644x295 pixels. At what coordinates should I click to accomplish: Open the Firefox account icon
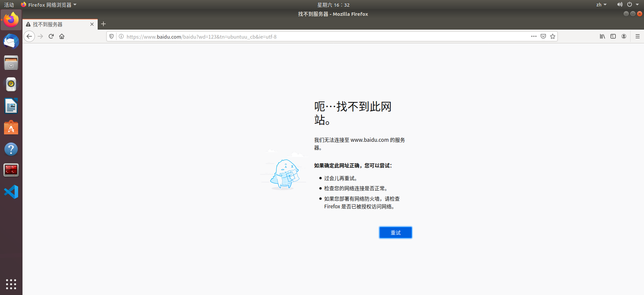click(624, 36)
